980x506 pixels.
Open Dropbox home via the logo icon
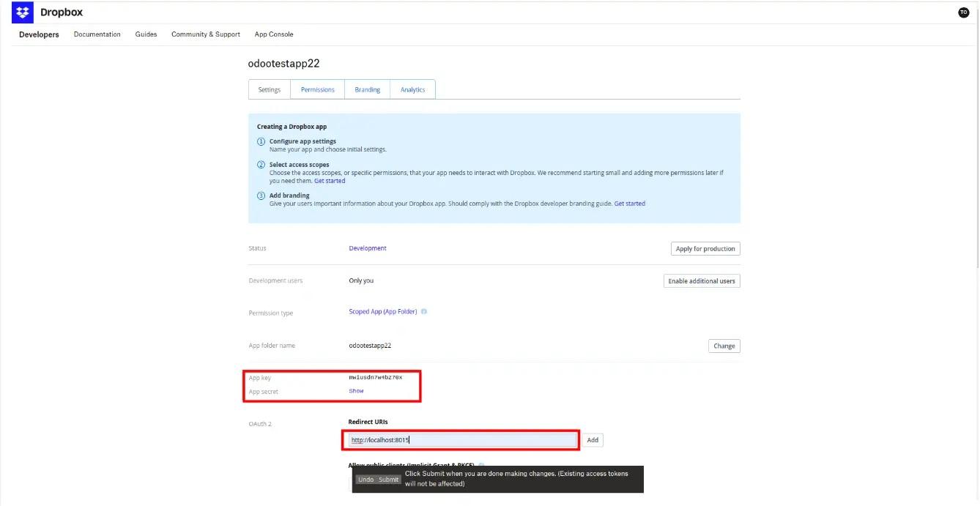(x=22, y=12)
